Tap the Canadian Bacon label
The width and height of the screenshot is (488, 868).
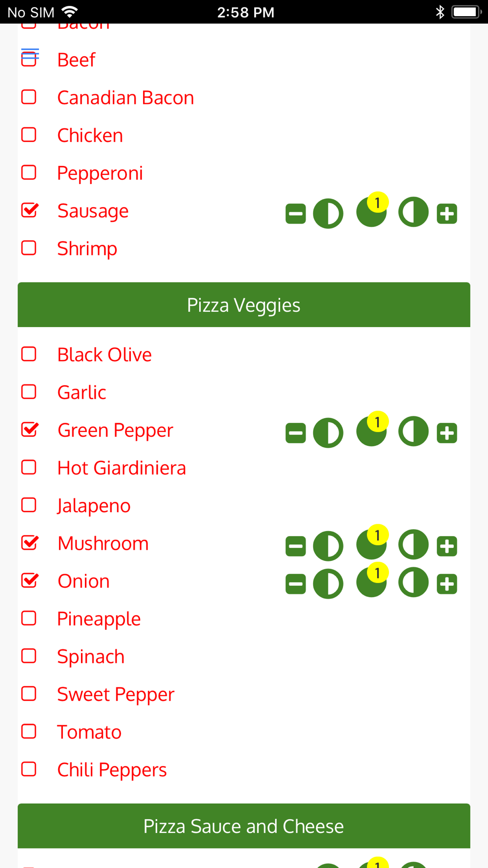point(125,98)
